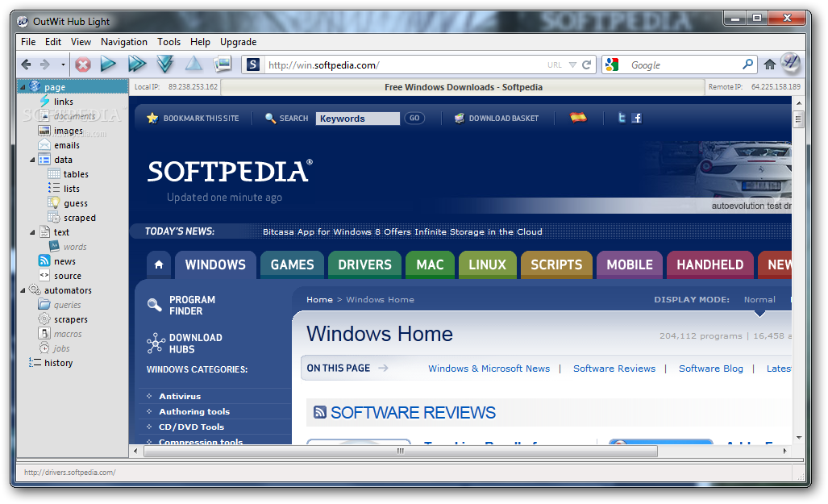Click the down-pointing Dig arrow icon
This screenshot has height=504, width=828.
[x=165, y=65]
